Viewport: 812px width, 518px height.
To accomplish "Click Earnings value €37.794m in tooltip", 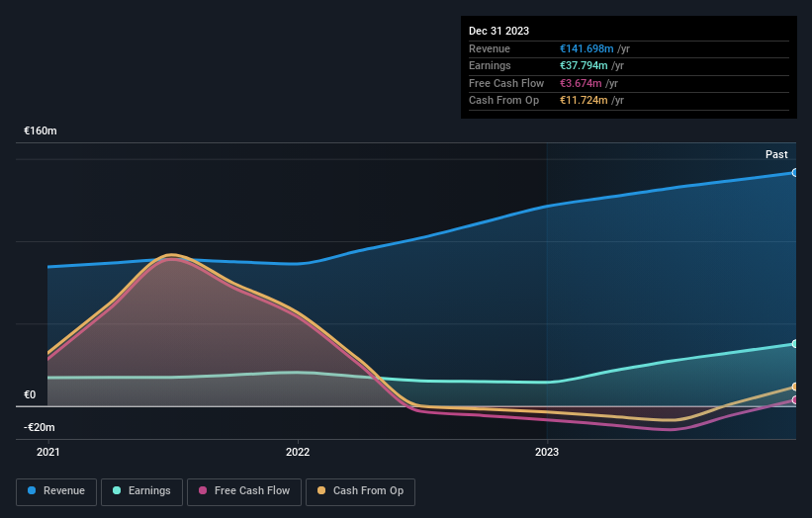I will (x=584, y=66).
